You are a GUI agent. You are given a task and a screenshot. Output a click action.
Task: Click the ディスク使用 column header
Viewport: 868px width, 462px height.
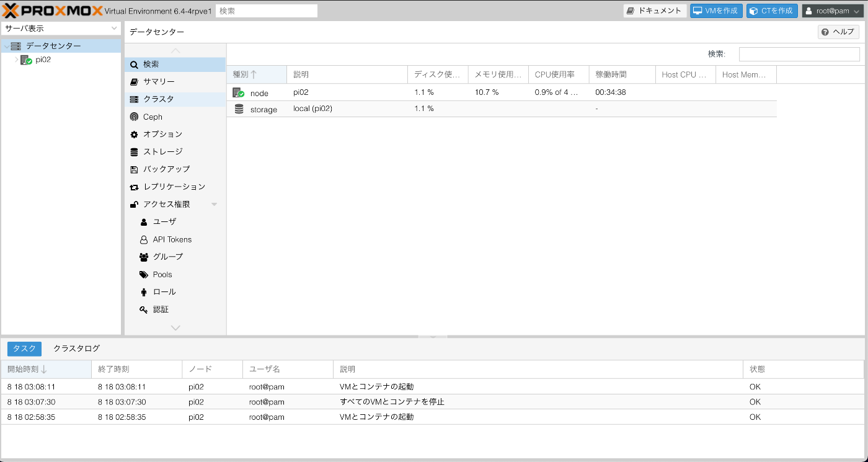click(438, 74)
